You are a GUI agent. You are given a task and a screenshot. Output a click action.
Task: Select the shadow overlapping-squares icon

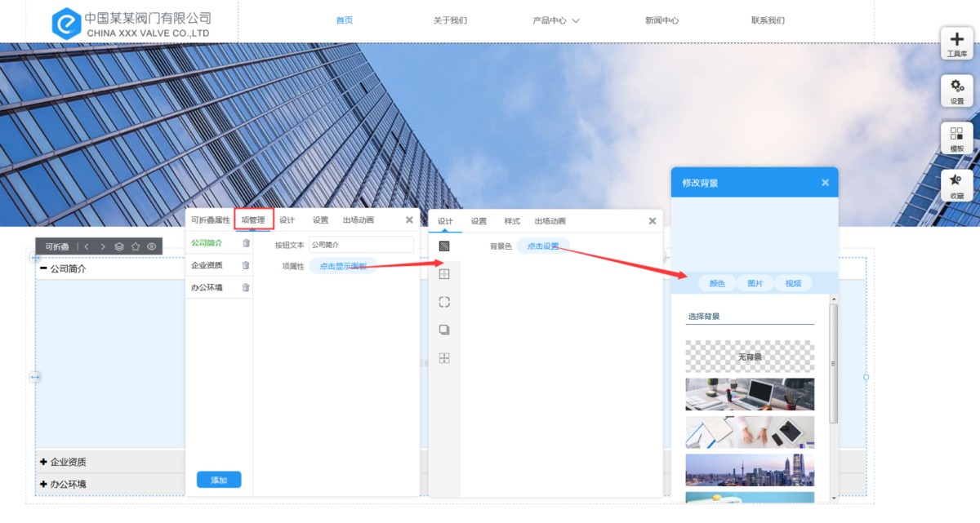point(444,330)
